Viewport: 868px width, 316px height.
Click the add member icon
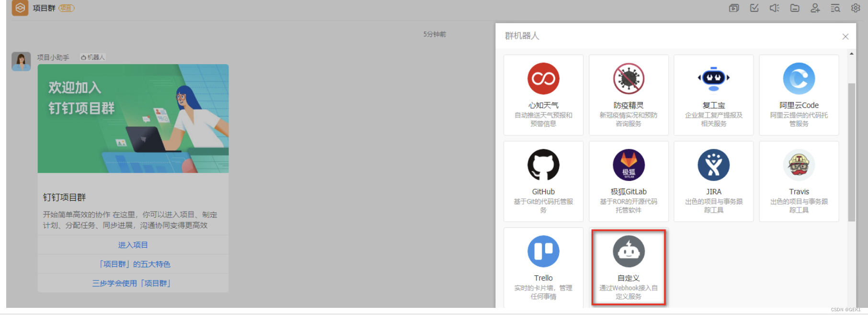tap(815, 8)
